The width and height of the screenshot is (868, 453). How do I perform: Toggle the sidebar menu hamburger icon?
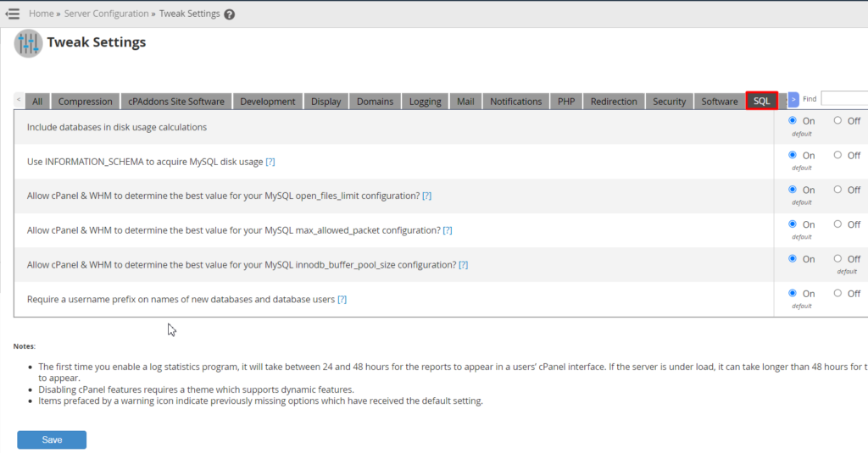click(x=12, y=14)
